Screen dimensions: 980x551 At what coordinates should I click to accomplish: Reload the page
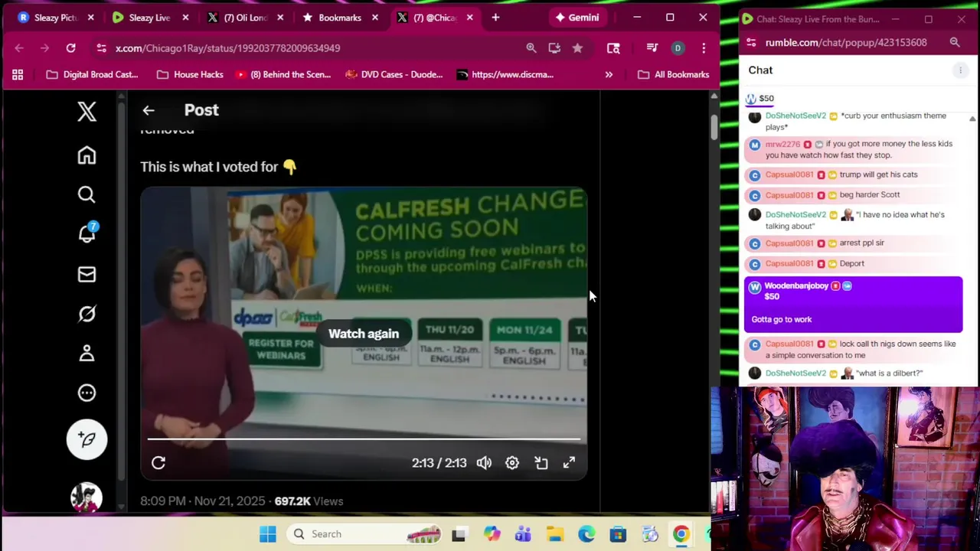point(70,48)
